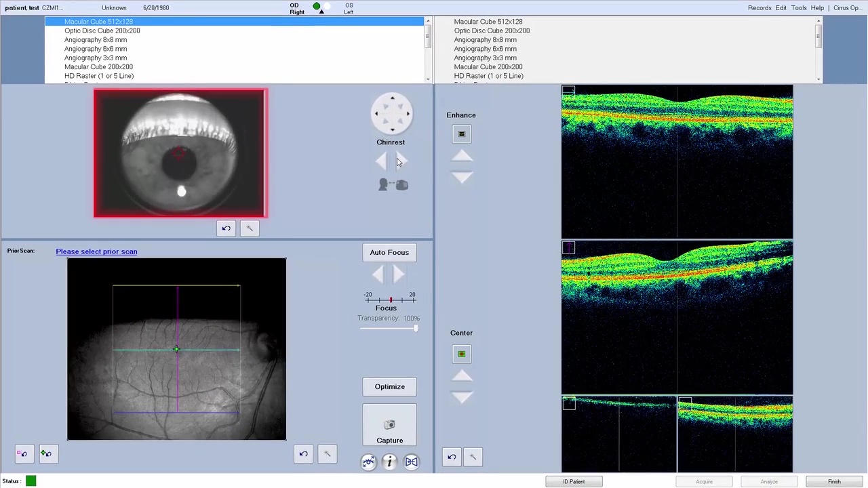Image resolution: width=868 pixels, height=488 pixels.
Task: Select the Angiography 6x6 mm scan type
Action: 96,49
